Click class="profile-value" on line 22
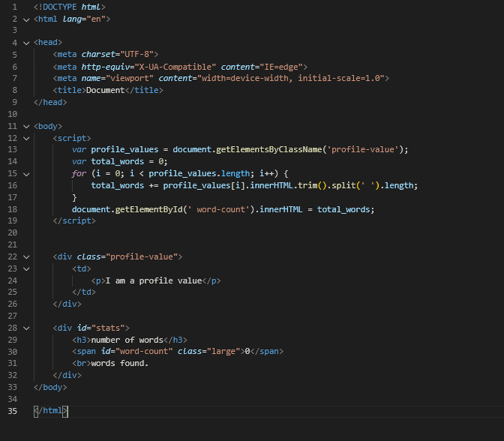 tap(127, 256)
